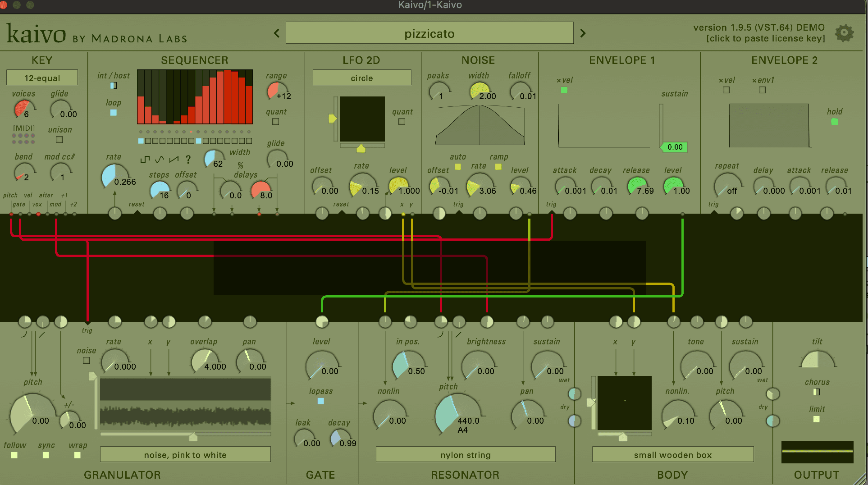Viewport: 868px width, 485px height.
Task: Open the settings gear menu
Action: click(844, 33)
